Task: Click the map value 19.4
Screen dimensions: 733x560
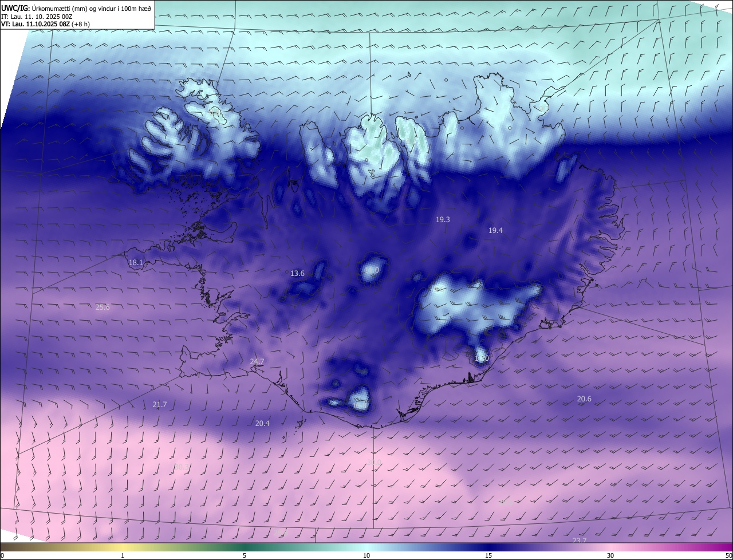Action: point(495,230)
